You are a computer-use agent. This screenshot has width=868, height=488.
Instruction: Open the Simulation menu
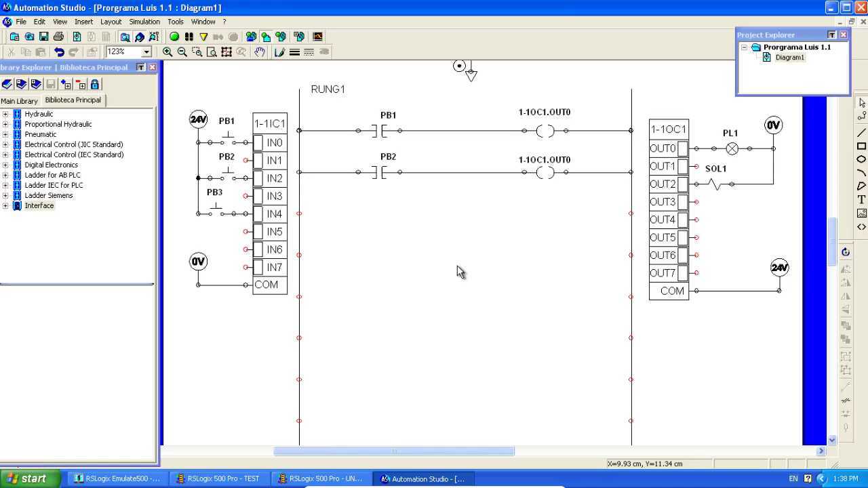point(144,22)
